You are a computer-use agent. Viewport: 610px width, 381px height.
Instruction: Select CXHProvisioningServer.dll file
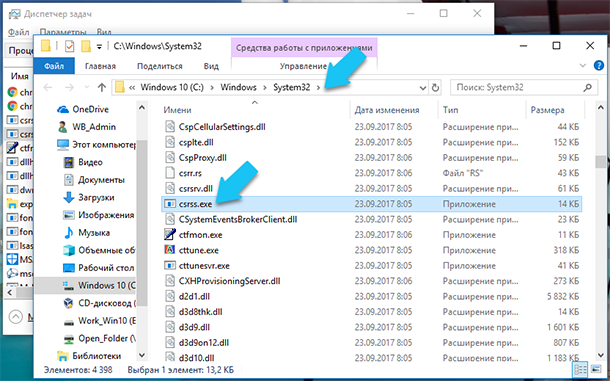tap(230, 281)
